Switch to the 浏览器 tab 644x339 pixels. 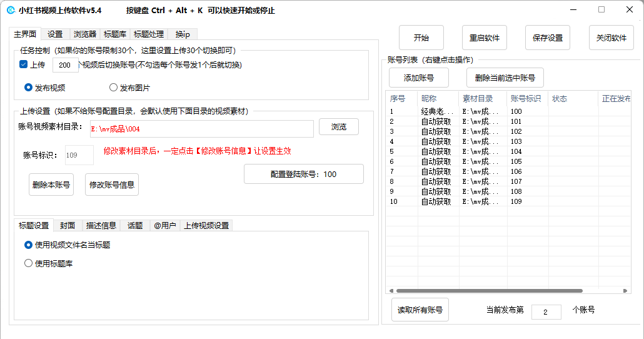pos(84,34)
